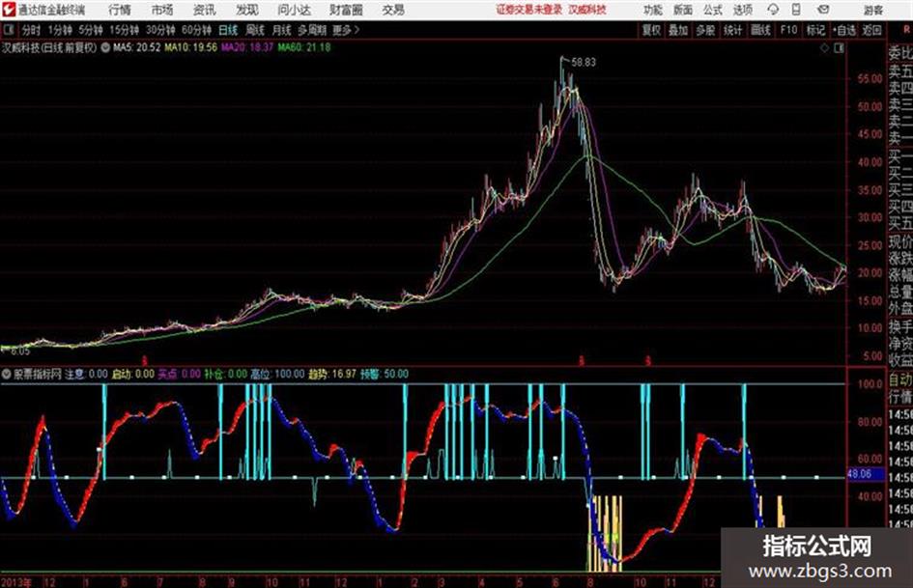The width and height of the screenshot is (913, 588).
Task: Open the 发现 menu
Action: (x=247, y=10)
